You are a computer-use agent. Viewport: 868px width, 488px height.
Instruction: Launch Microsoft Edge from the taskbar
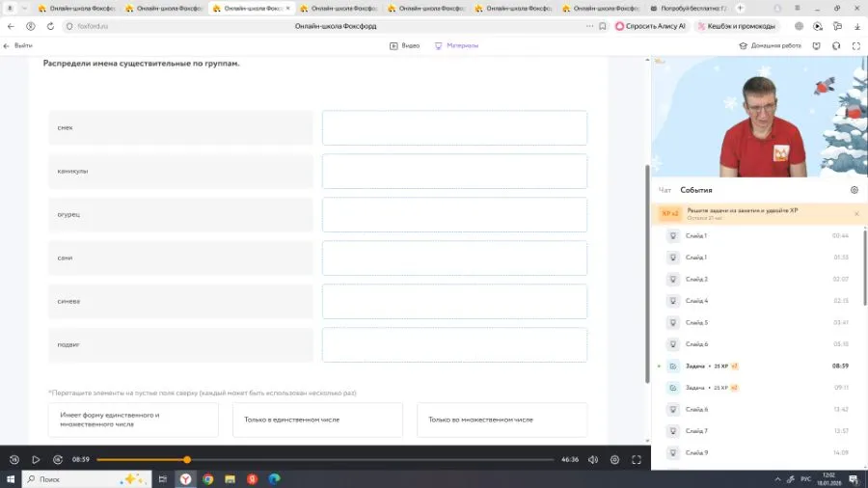275,479
